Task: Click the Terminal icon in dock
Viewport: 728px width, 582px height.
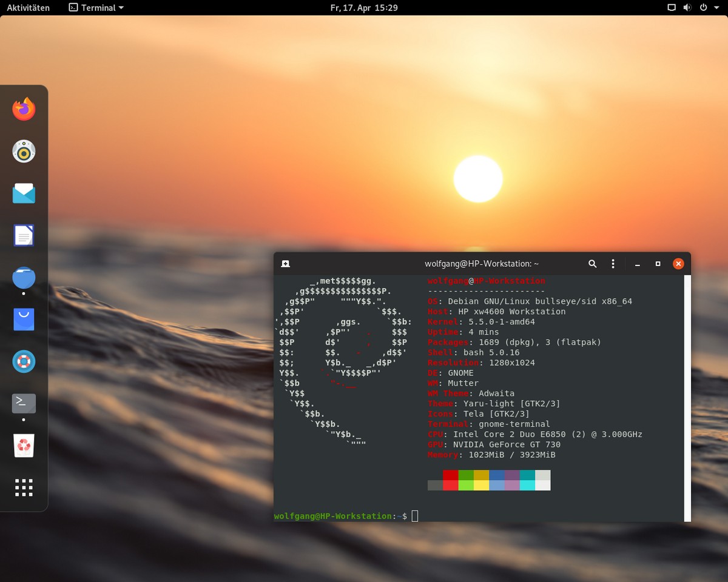Action: pos(24,403)
